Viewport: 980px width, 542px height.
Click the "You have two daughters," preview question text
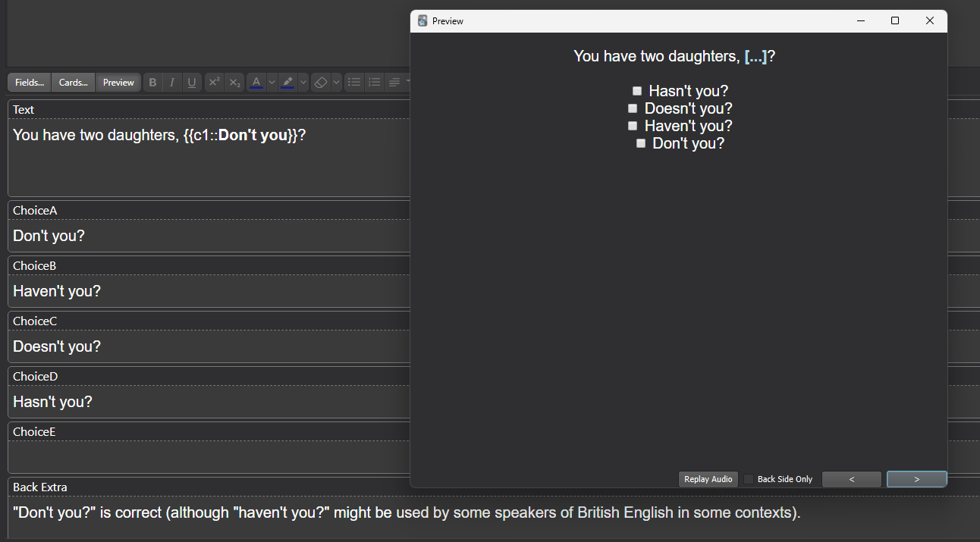point(657,56)
